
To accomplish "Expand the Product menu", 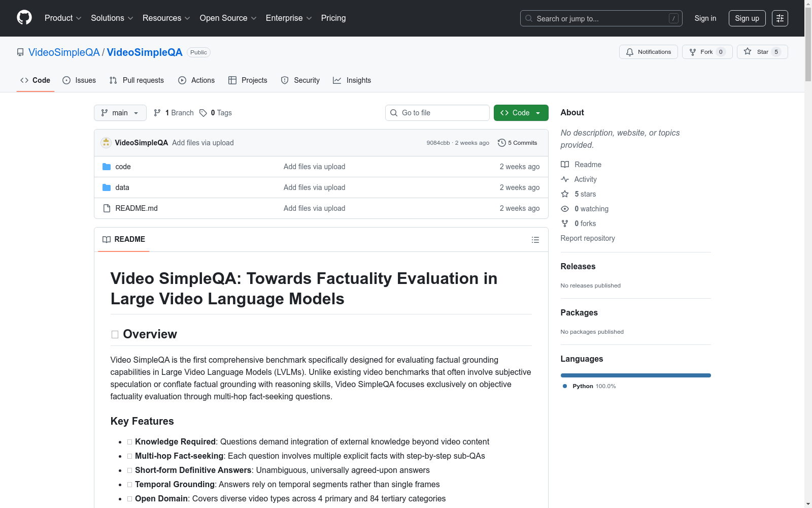I will point(63,18).
